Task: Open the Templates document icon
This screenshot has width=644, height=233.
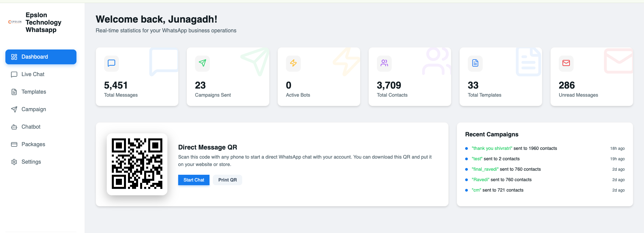Action: point(14,92)
